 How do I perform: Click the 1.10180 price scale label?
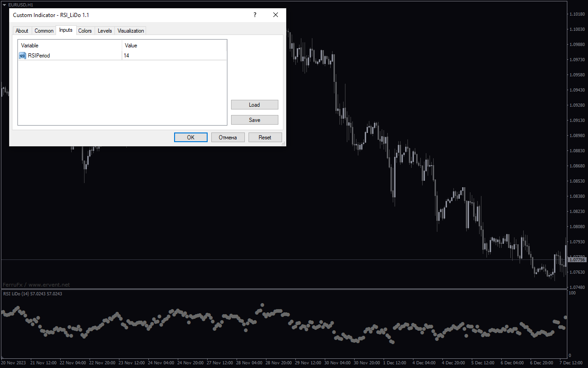tap(577, 14)
